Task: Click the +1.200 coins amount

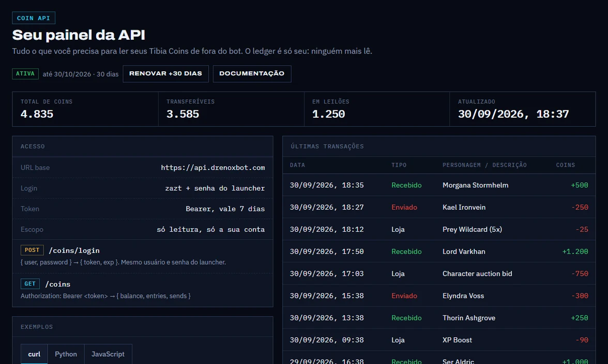Action: point(575,251)
